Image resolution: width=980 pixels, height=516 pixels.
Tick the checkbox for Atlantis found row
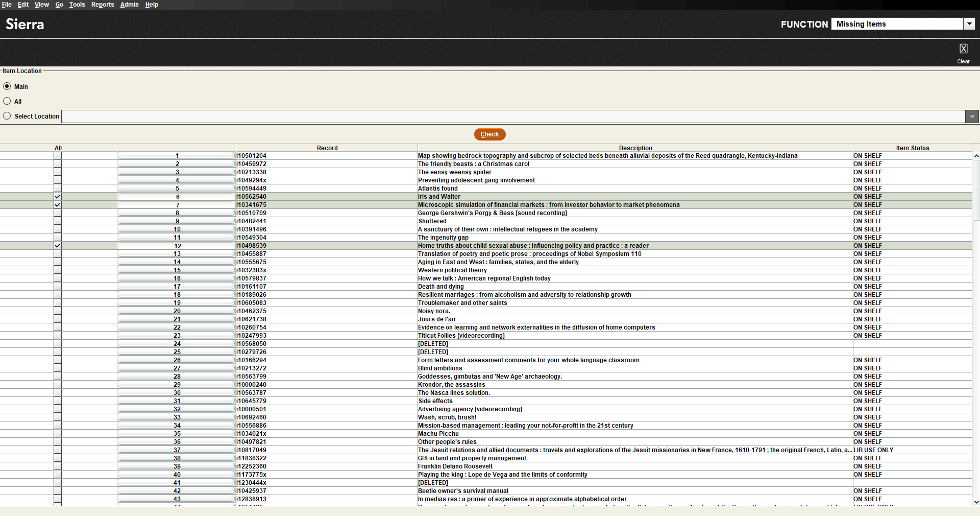tap(58, 189)
